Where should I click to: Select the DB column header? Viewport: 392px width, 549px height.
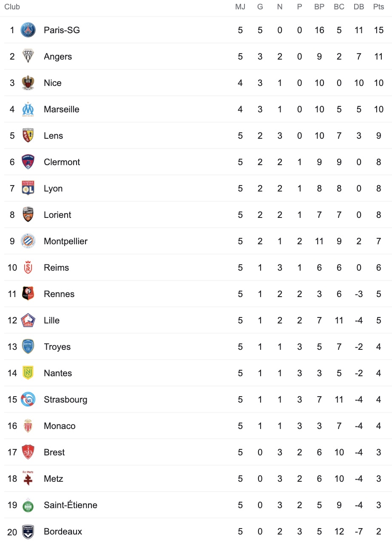click(x=359, y=7)
